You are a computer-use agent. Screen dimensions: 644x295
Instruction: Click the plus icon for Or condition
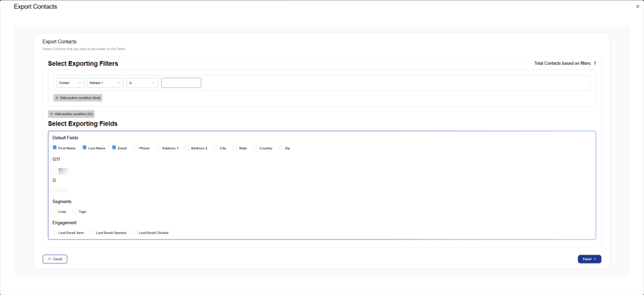[x=52, y=114]
